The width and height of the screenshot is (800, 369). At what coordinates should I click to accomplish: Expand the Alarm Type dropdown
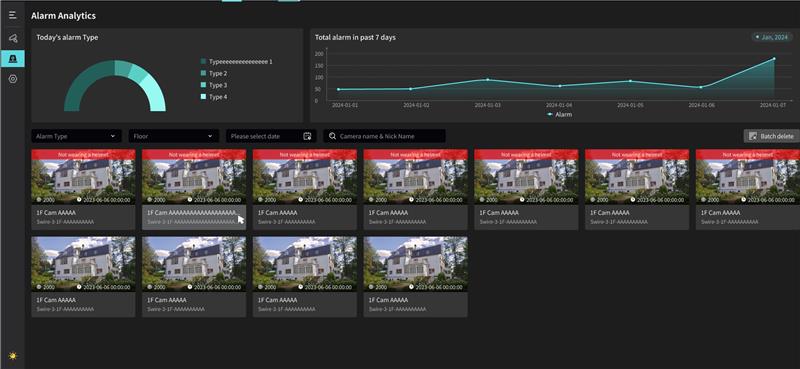click(77, 136)
